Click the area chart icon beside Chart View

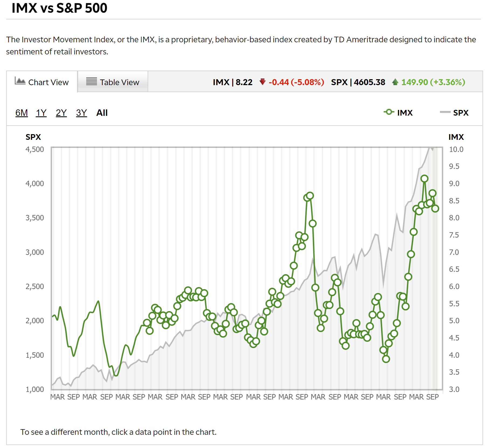(x=20, y=81)
